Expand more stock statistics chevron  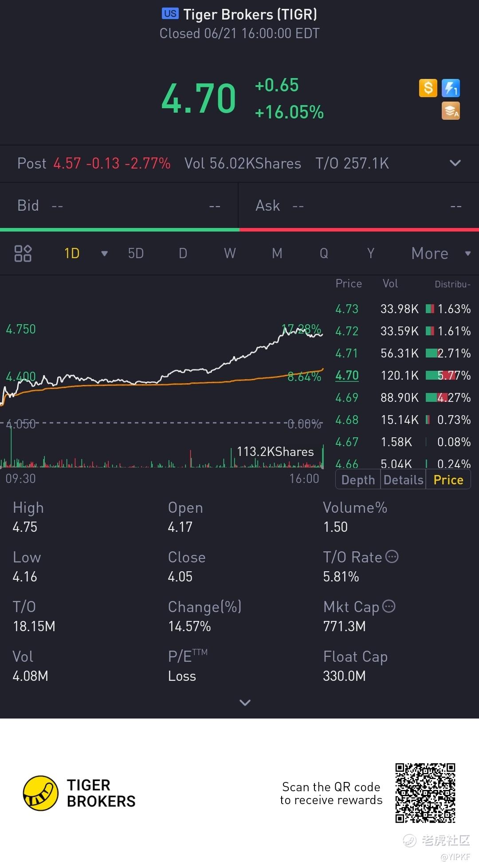pos(245,702)
